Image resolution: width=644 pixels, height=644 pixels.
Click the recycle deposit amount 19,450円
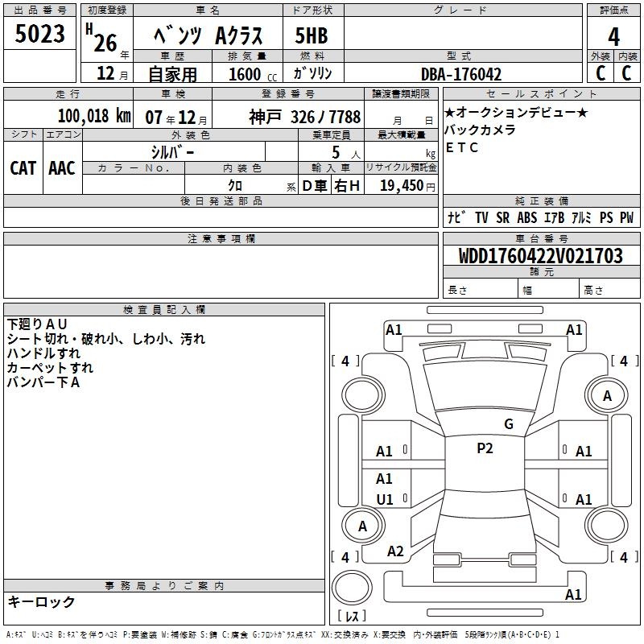click(407, 186)
